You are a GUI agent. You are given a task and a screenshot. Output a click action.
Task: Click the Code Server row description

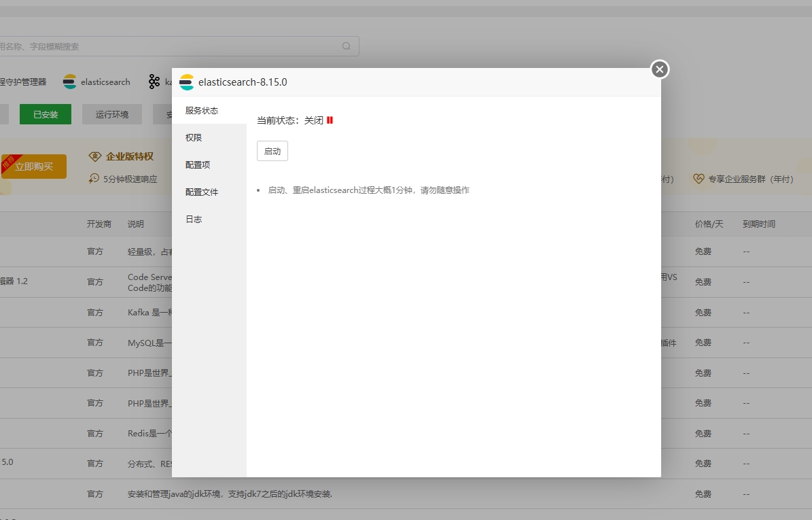(x=149, y=282)
